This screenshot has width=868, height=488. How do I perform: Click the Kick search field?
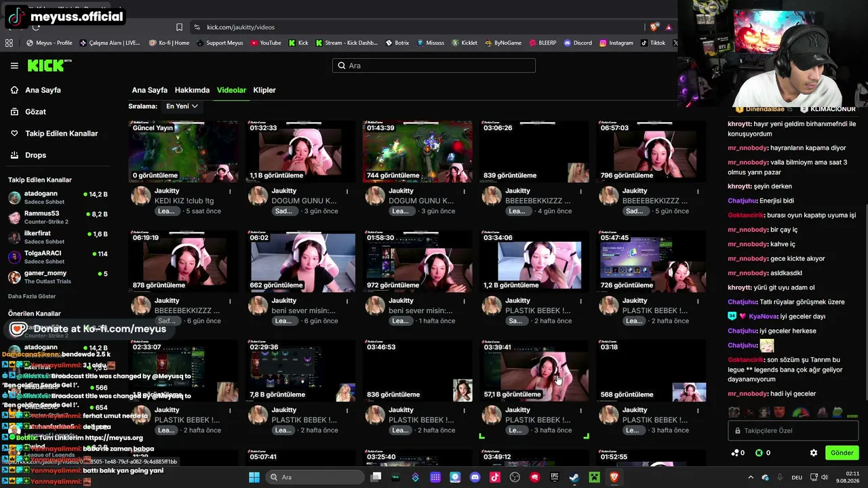(434, 66)
